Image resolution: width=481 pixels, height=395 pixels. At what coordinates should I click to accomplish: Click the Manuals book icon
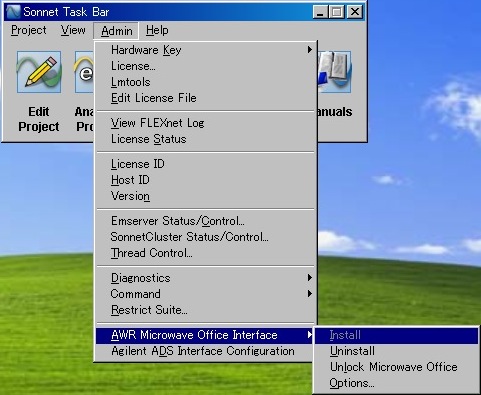334,72
